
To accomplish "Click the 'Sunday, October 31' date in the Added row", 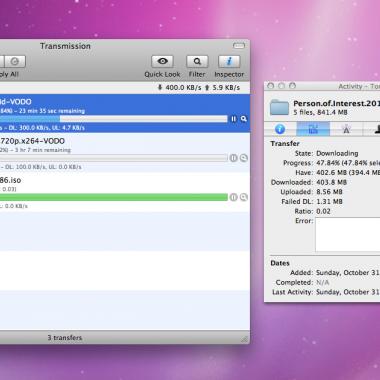I will pos(348,273).
